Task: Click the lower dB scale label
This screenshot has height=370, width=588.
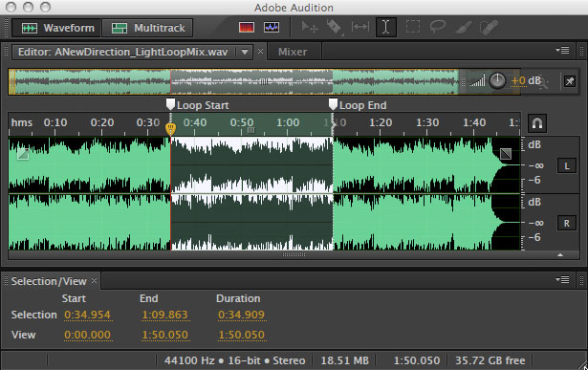Action: tap(534, 202)
